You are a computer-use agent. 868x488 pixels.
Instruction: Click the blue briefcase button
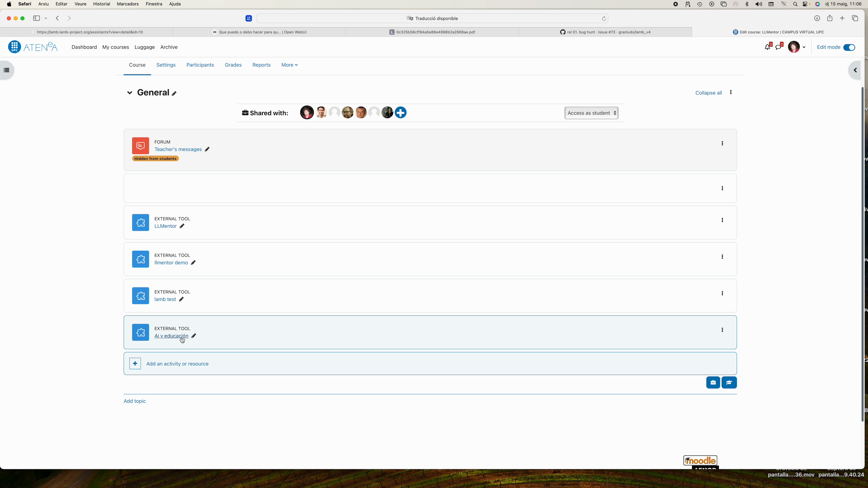pos(713,383)
